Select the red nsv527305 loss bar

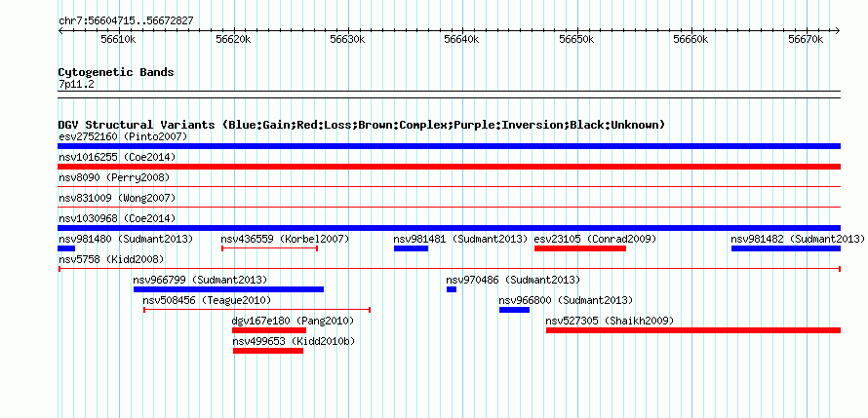coord(693,330)
